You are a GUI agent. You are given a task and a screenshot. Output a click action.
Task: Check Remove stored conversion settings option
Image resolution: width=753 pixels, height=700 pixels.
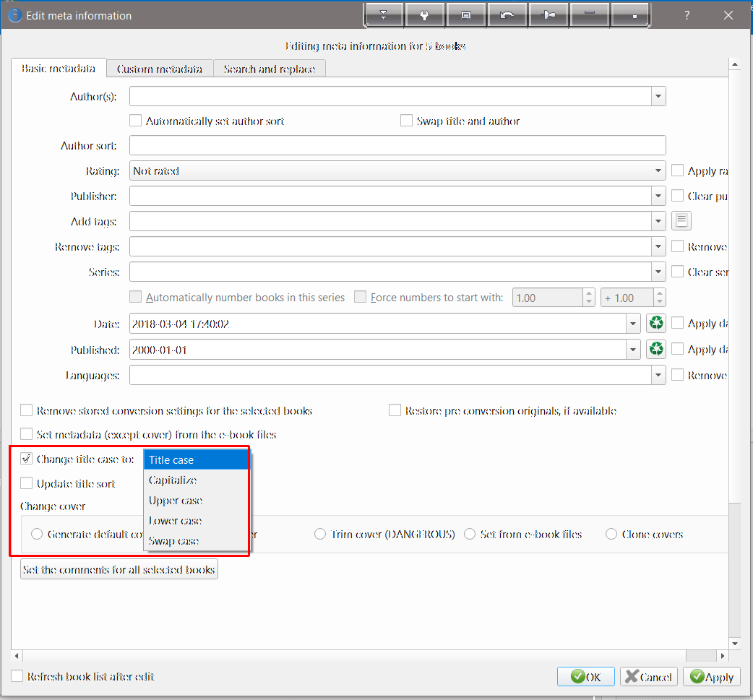(27, 410)
